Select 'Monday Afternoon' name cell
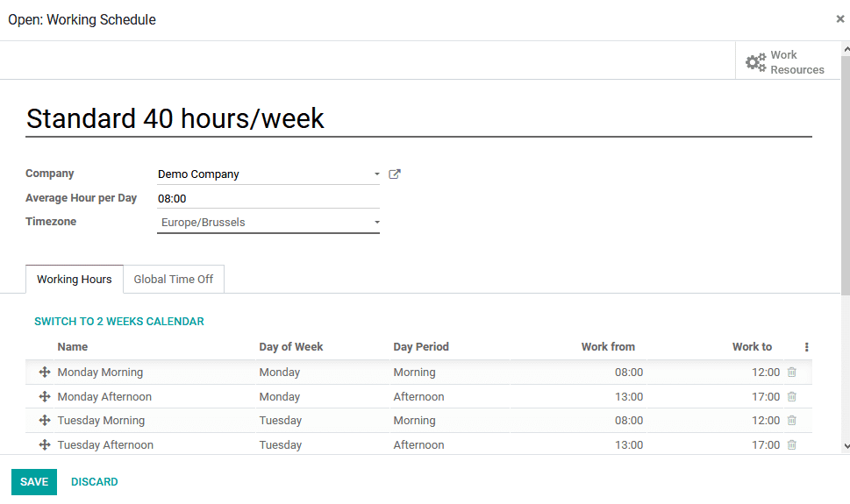 click(104, 397)
